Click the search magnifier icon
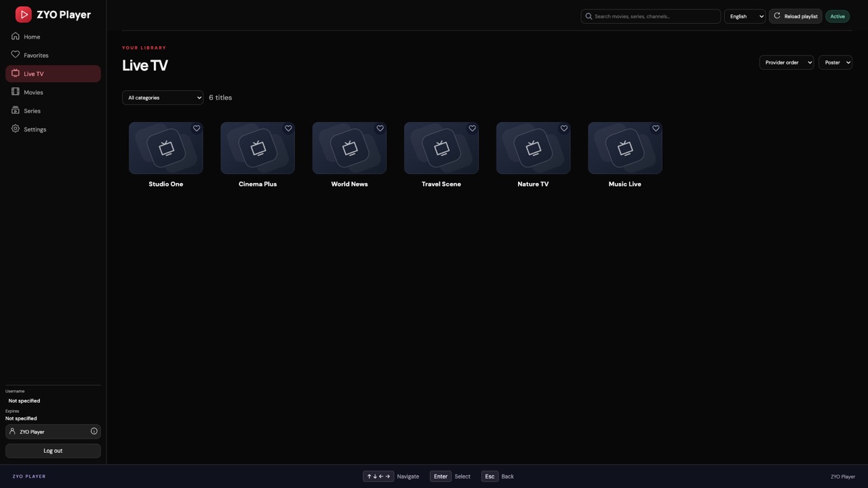Screen dimensions: 868x488 [x=589, y=16]
